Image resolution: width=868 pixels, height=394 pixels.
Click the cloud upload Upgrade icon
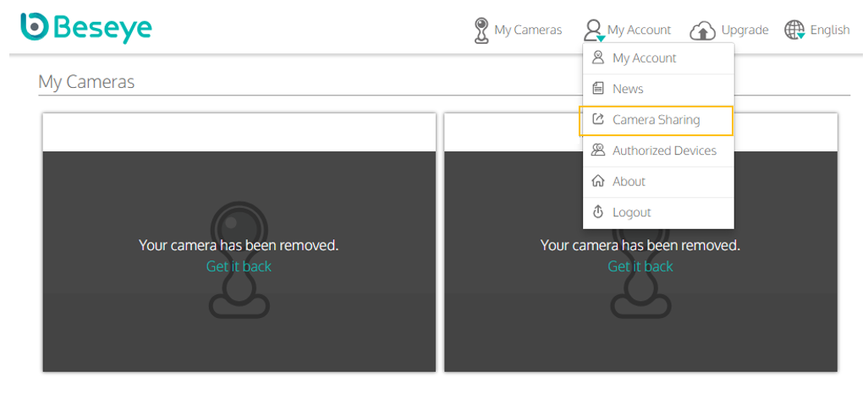(702, 31)
